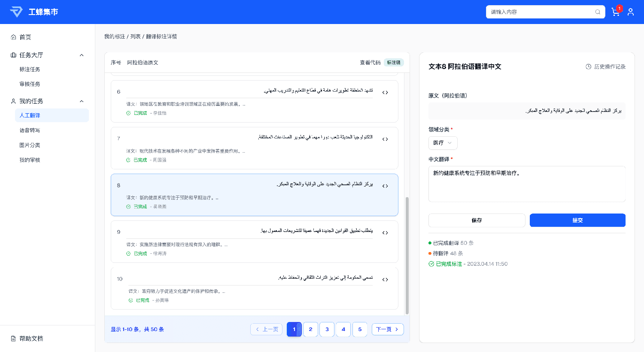Viewport: 644px width, 352px height.
Task: Click the 下一页 pagination control
Action: [388, 329]
